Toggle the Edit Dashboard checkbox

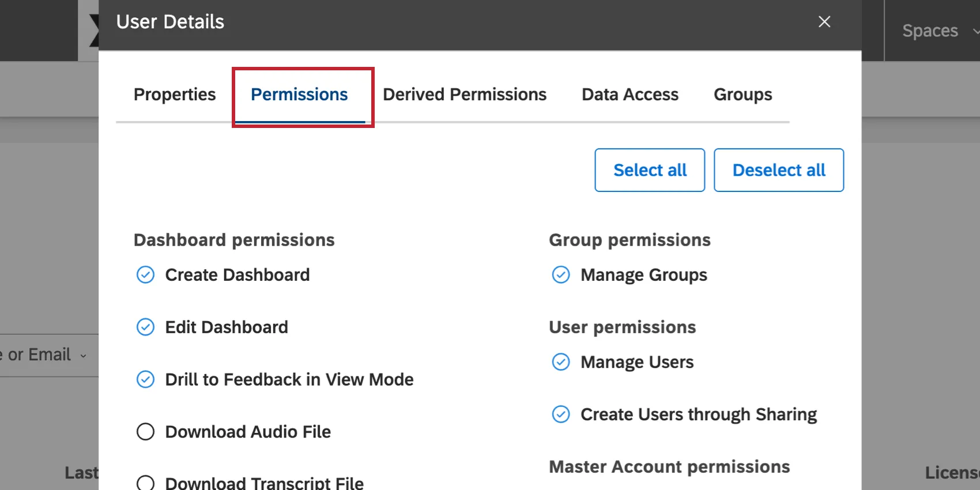tap(145, 327)
